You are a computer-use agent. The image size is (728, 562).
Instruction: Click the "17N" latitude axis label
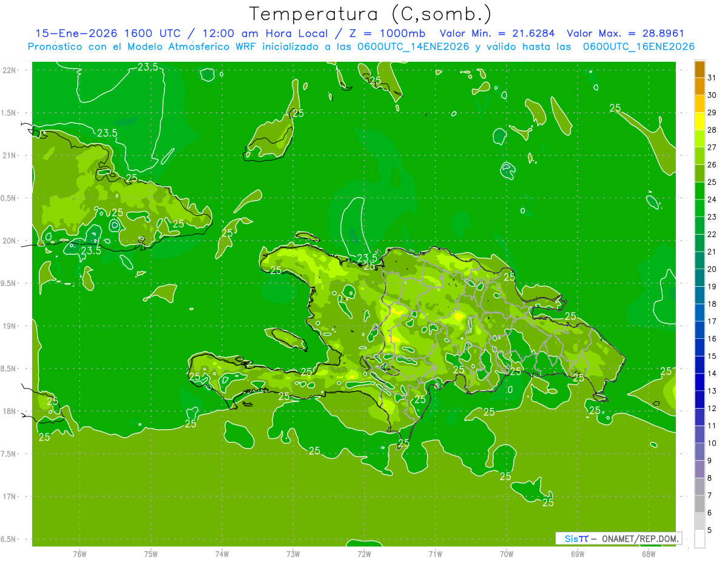click(x=9, y=497)
